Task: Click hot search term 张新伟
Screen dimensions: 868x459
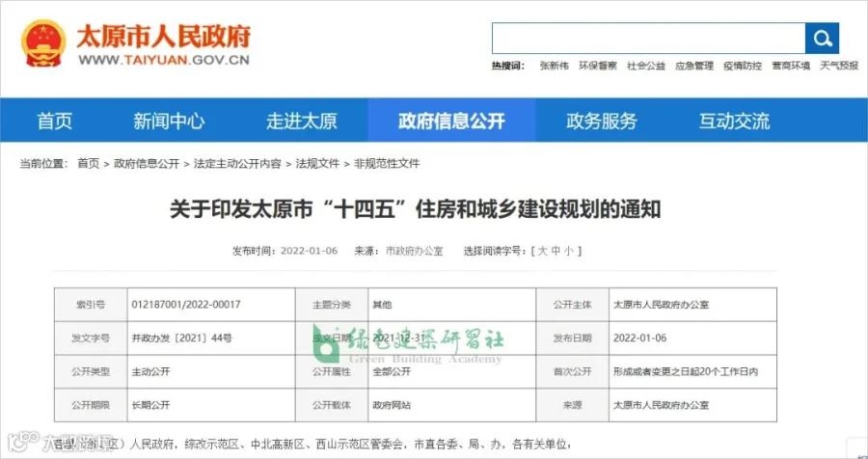Action: [555, 66]
